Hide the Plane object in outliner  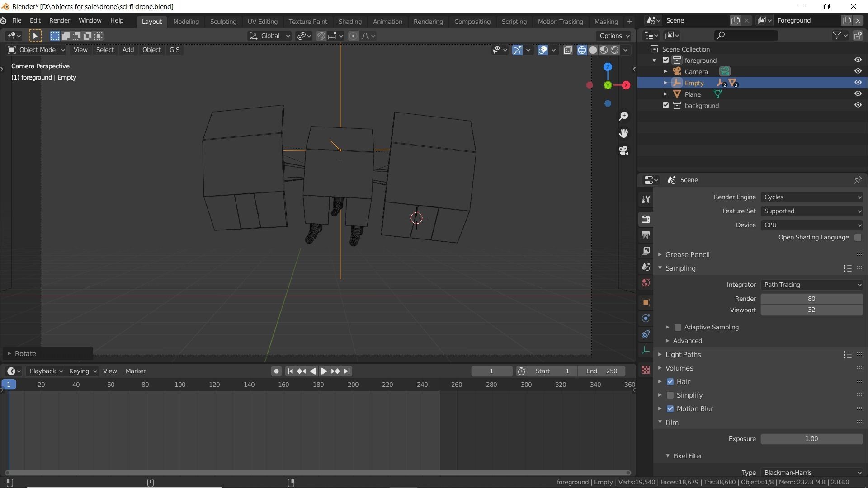click(x=858, y=94)
